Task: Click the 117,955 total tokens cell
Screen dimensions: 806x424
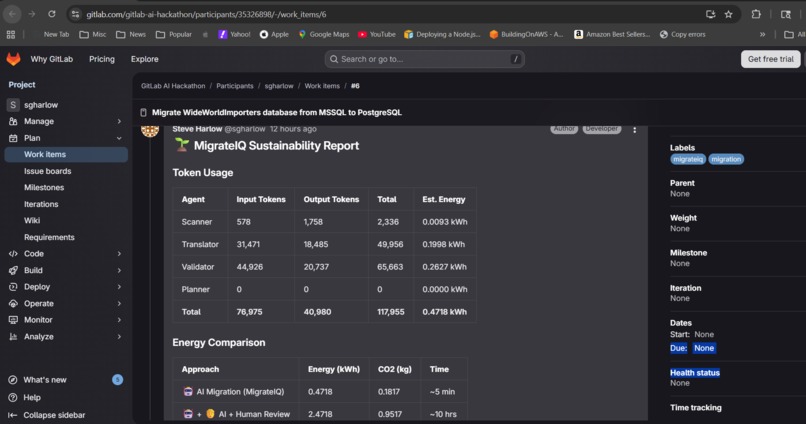Action: pyautogui.click(x=391, y=311)
